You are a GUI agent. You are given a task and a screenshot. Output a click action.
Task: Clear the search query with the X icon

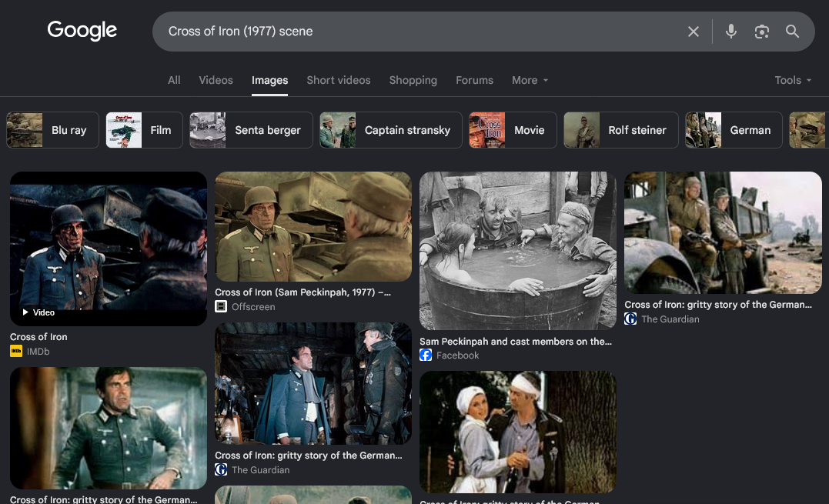coord(693,32)
